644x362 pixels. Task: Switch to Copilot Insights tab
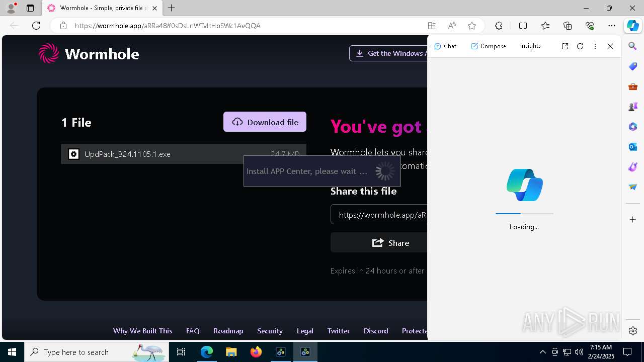click(x=530, y=46)
